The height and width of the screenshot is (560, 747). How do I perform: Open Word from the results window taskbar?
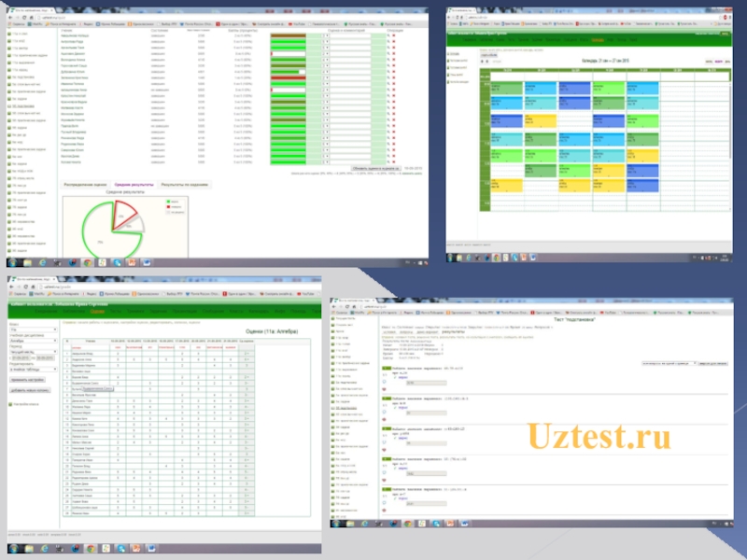point(147,262)
